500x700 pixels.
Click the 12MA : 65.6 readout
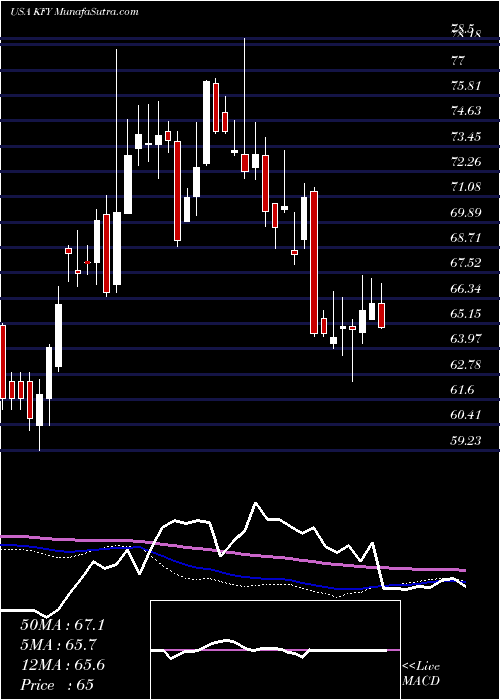pos(62,665)
